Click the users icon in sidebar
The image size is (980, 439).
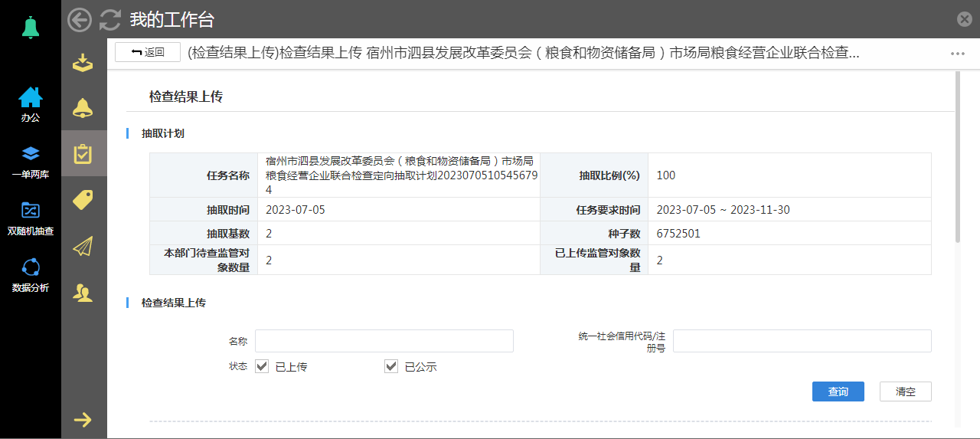click(83, 292)
